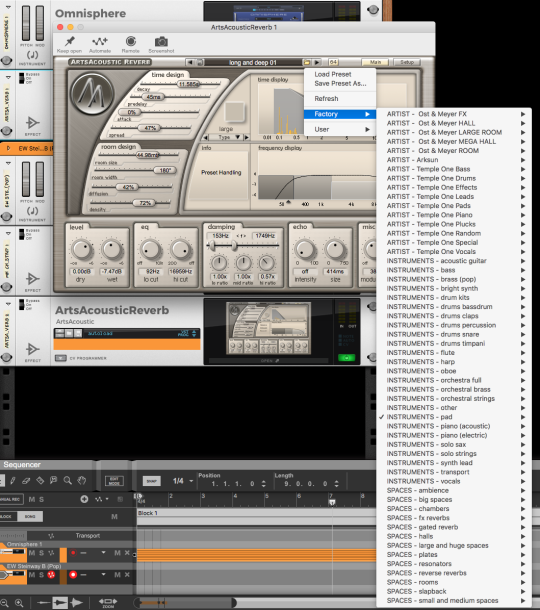This screenshot has width=540, height=610.
Task: Toggle the Snap button in Sequencer
Action: tap(152, 481)
